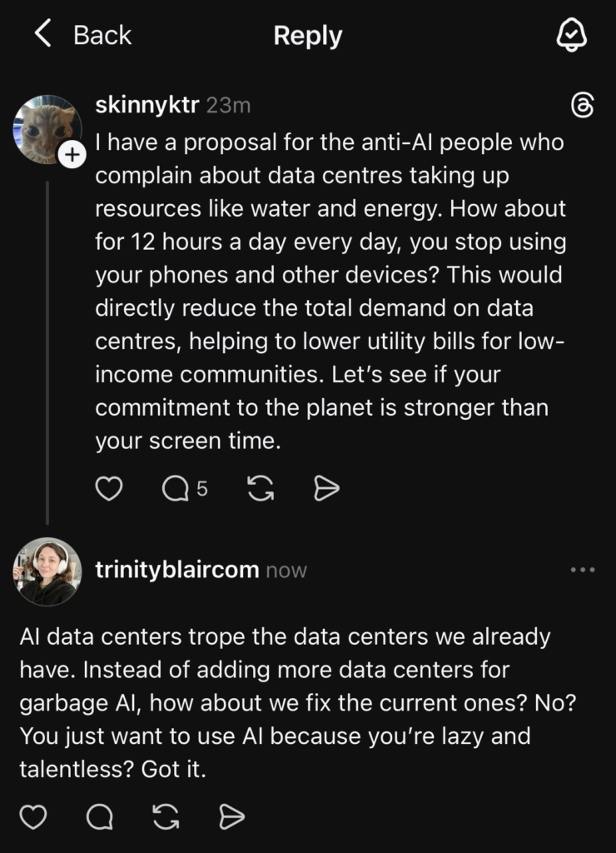
Task: Repost skinnyktr's proposal post
Action: coord(259,489)
